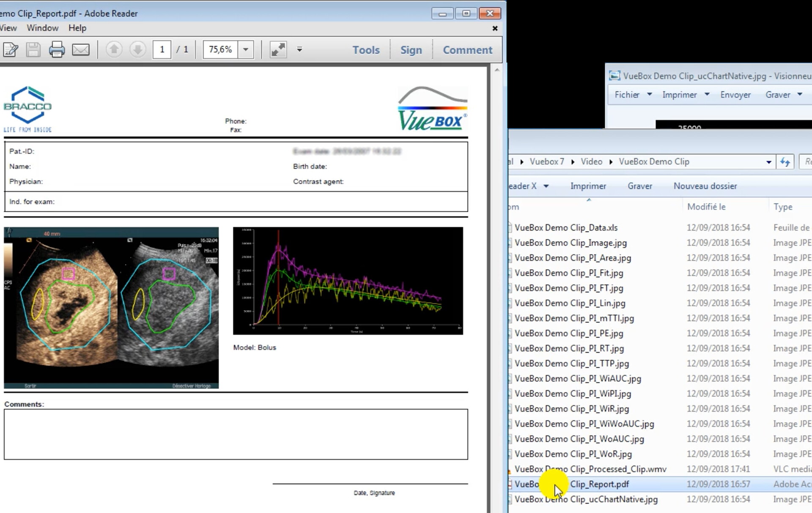Open the zoom percentage dropdown arrow
812x513 pixels.
(x=246, y=50)
